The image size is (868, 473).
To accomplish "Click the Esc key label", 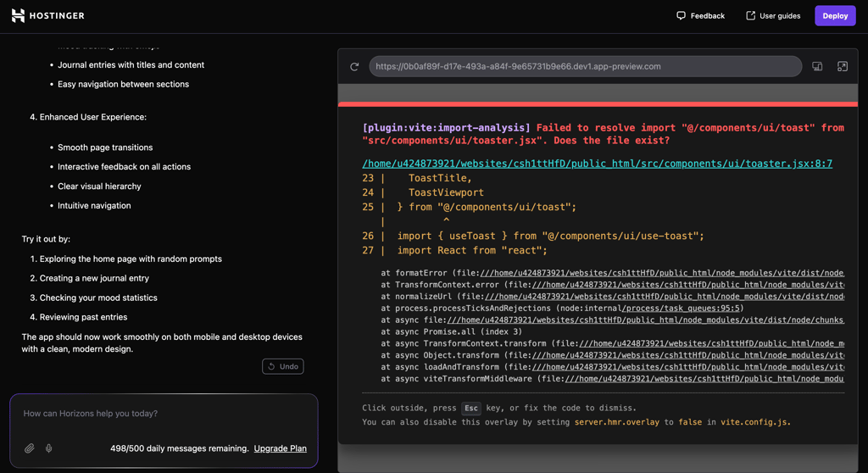I will pyautogui.click(x=471, y=409).
